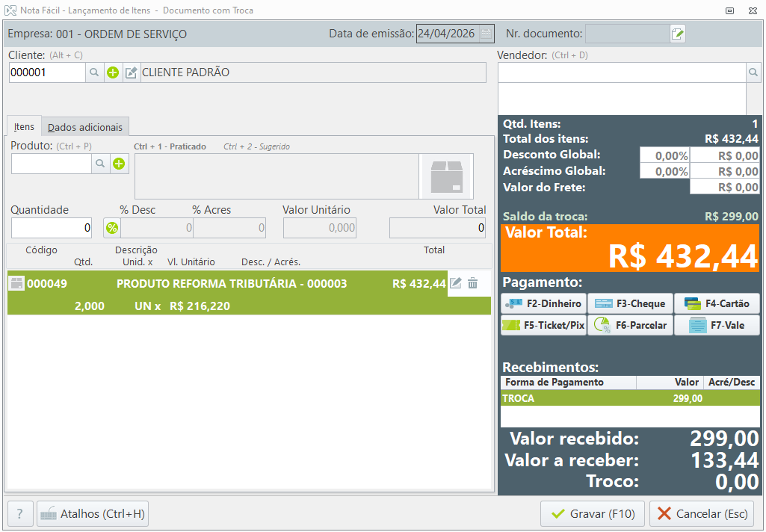Edit Acréscimo Global R$ value field
766x532 pixels.
725,171
